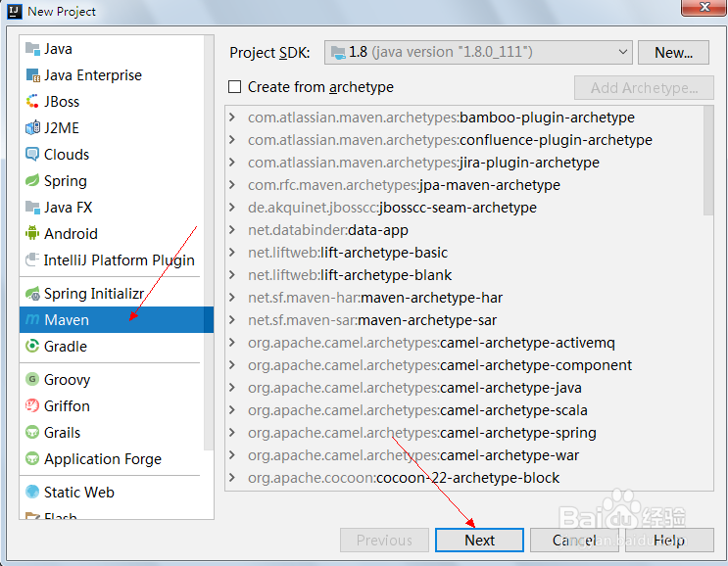Screen dimensions: 728x566
Task: Click the Static Web globe icon
Action: click(x=32, y=492)
